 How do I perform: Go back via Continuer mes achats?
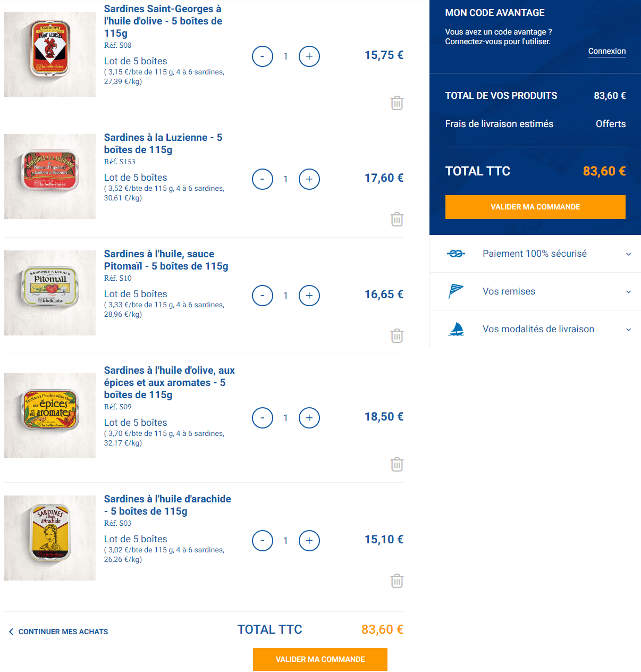tap(58, 632)
